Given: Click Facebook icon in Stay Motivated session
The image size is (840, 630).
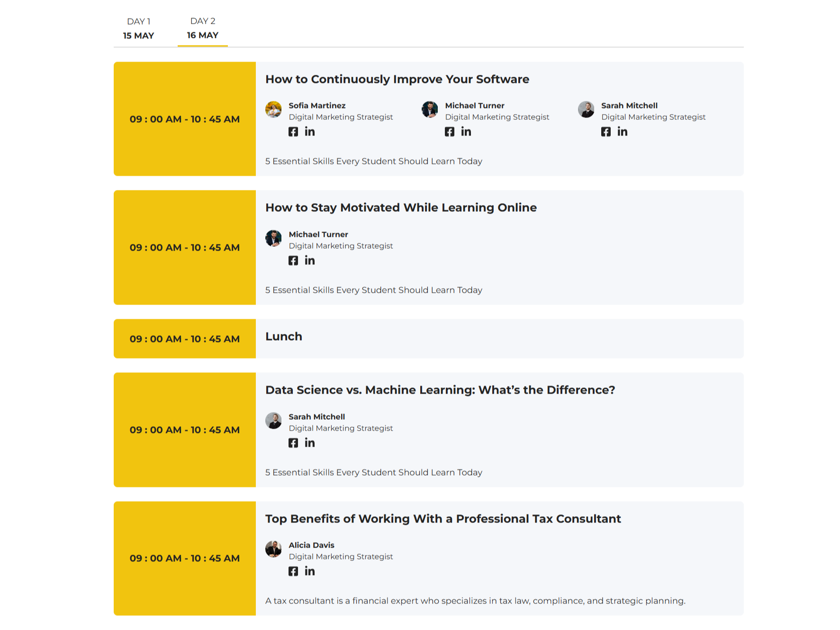Looking at the screenshot, I should (x=293, y=261).
